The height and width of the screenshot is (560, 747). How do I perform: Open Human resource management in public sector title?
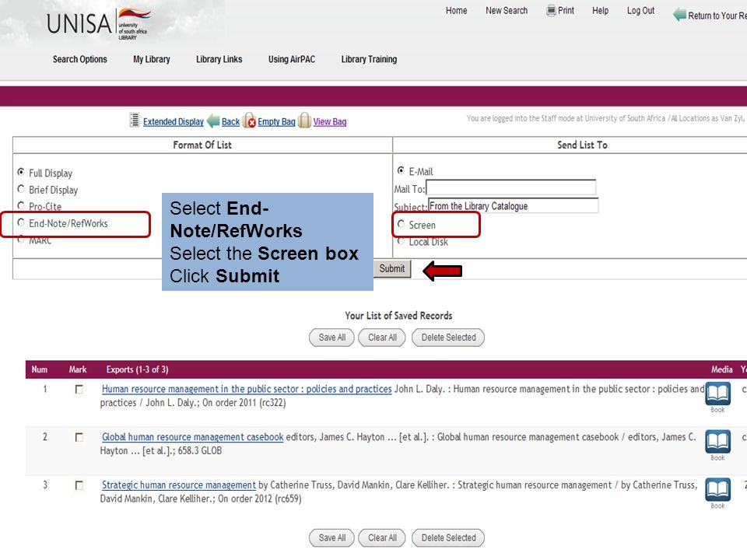pyautogui.click(x=247, y=389)
